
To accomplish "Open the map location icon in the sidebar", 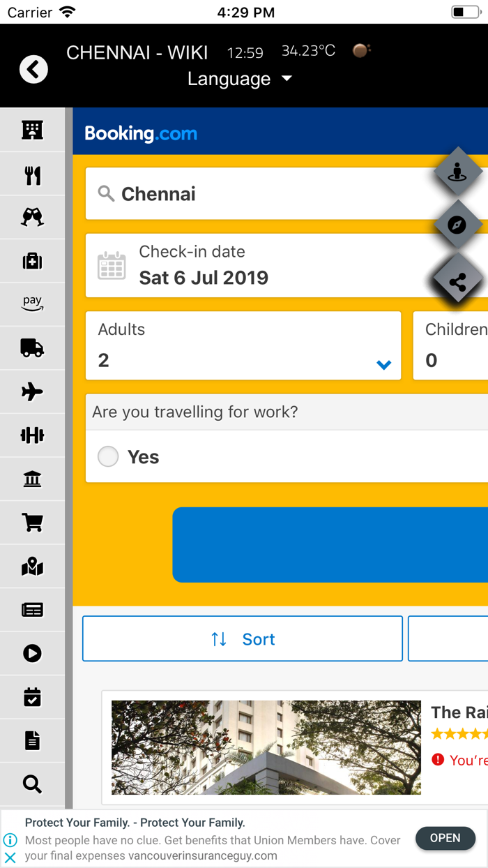I will [32, 566].
